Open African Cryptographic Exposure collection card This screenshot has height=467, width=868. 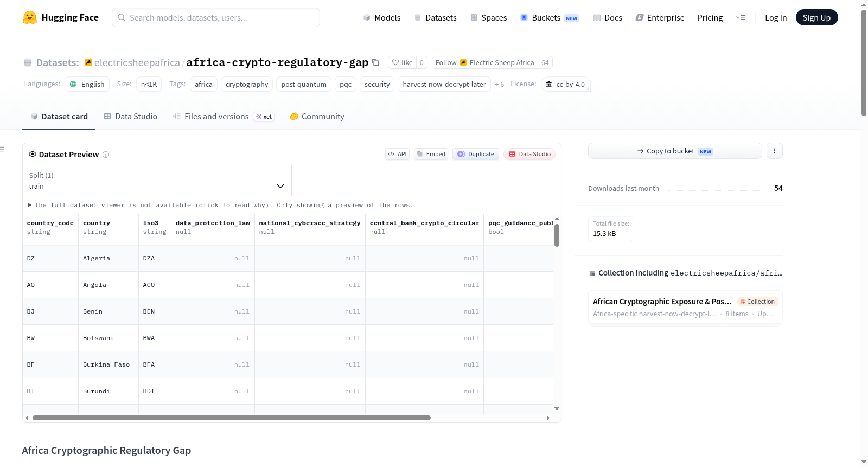pyautogui.click(x=685, y=307)
